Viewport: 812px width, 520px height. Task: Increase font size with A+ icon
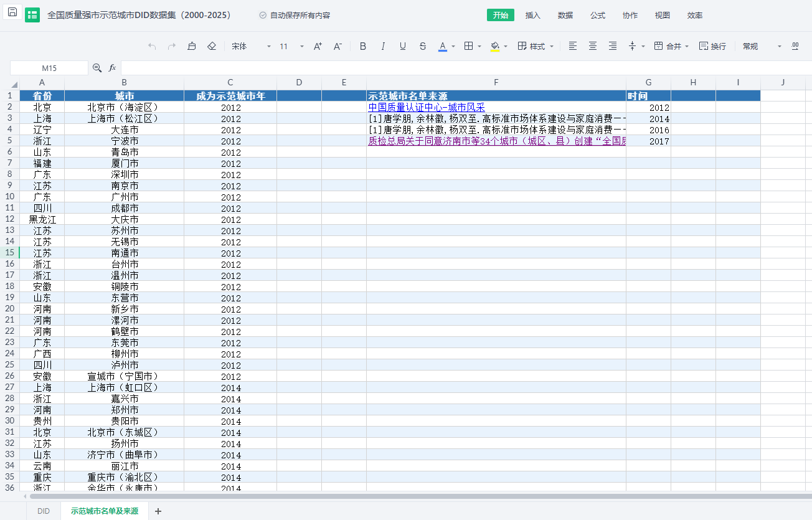pos(318,46)
